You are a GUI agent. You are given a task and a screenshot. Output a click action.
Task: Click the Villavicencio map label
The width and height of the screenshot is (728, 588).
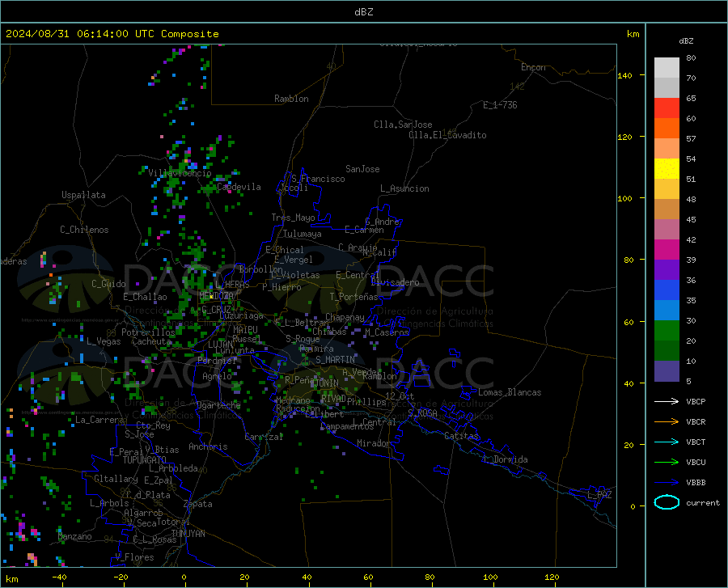point(180,173)
